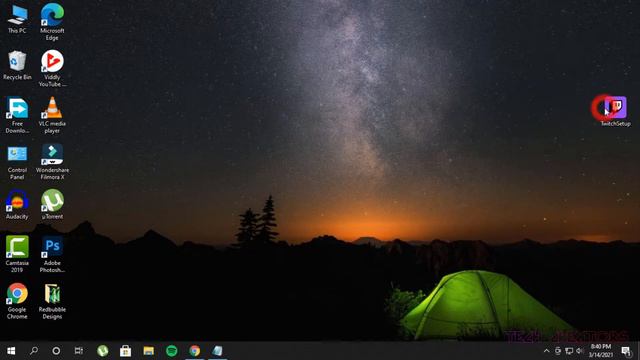Open Task View on the taskbar
Screen dimensions: 640x360
click(79, 351)
